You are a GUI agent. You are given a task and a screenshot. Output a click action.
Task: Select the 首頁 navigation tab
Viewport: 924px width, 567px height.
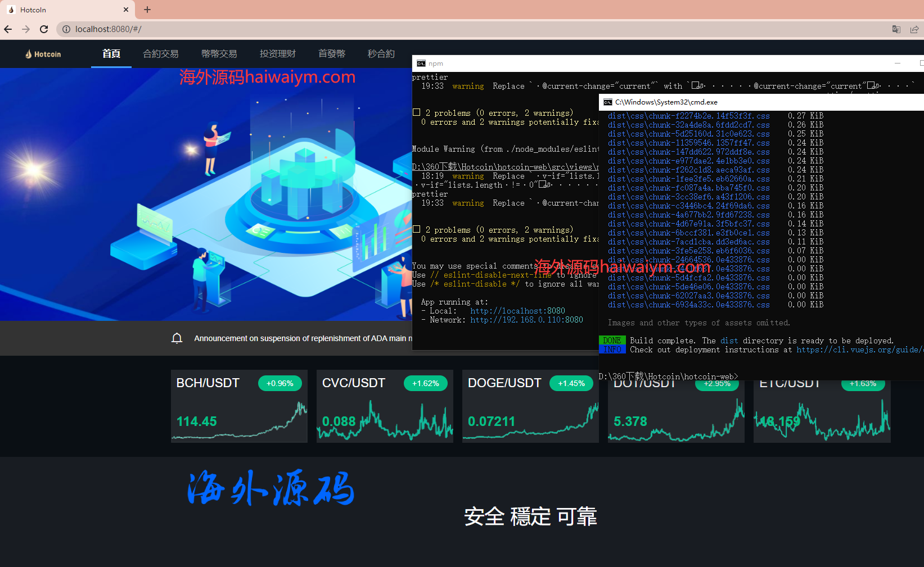click(x=111, y=54)
